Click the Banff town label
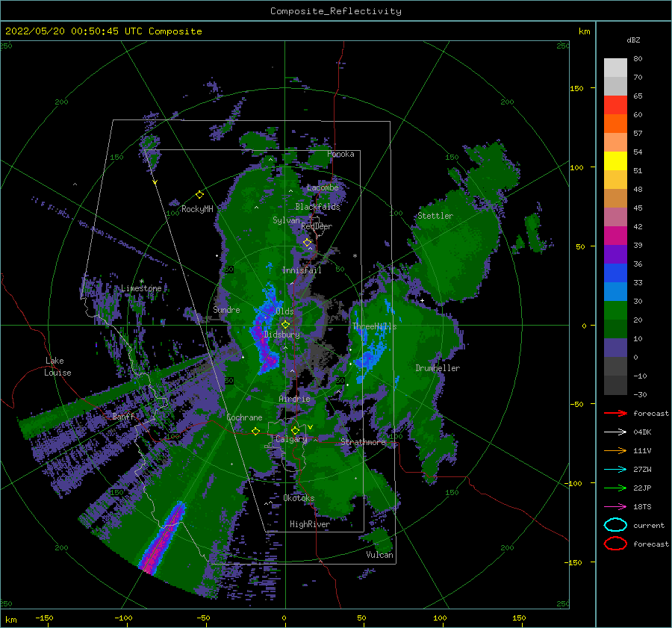The width and height of the screenshot is (672, 628). click(x=123, y=417)
